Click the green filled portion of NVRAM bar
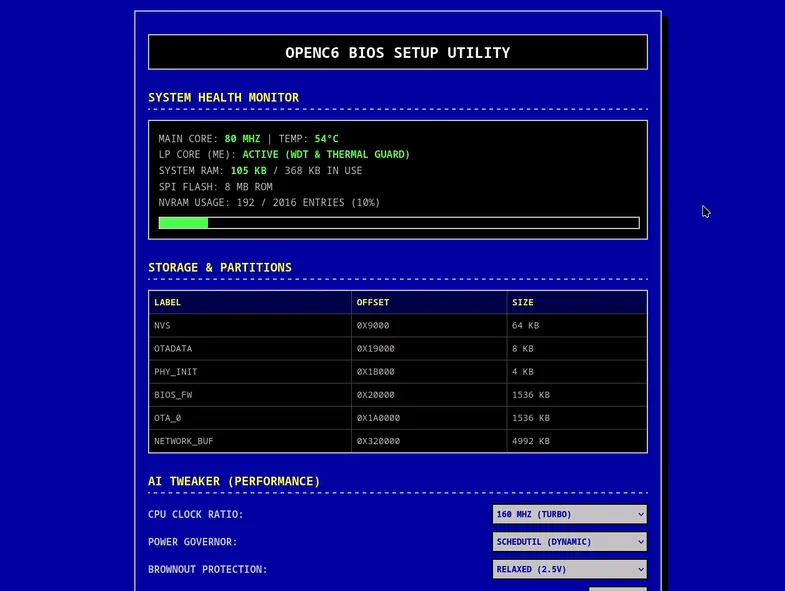The height and width of the screenshot is (591, 785). (183, 223)
